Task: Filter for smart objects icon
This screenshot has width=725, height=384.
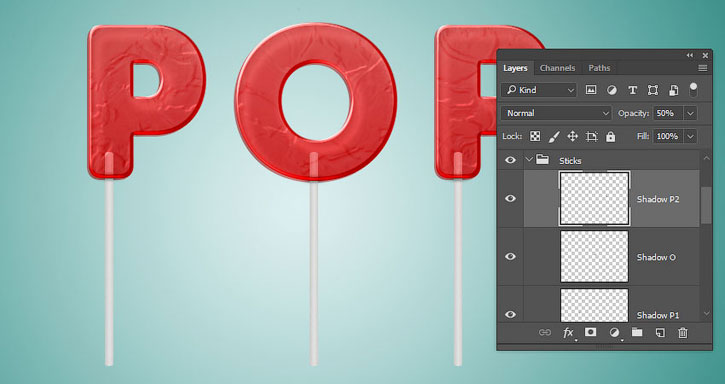Action: coord(674,90)
